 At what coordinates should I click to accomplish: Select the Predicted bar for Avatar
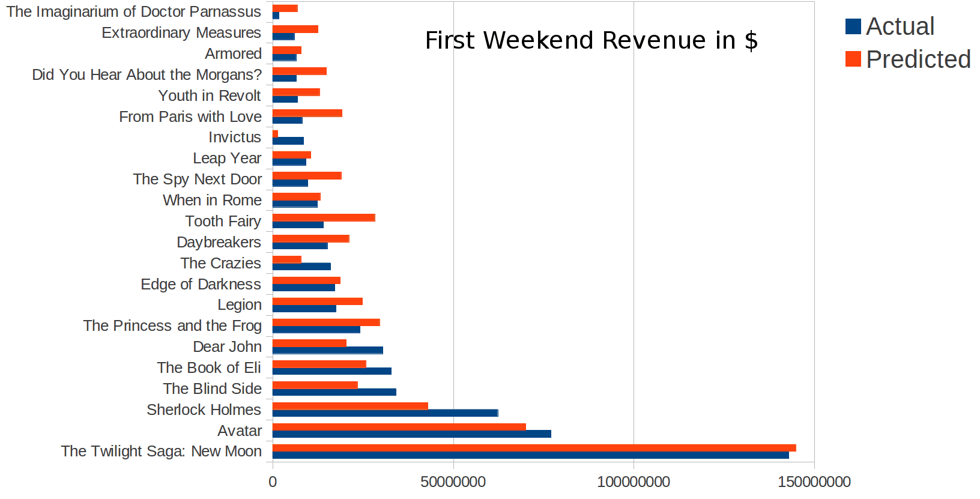coord(399,427)
